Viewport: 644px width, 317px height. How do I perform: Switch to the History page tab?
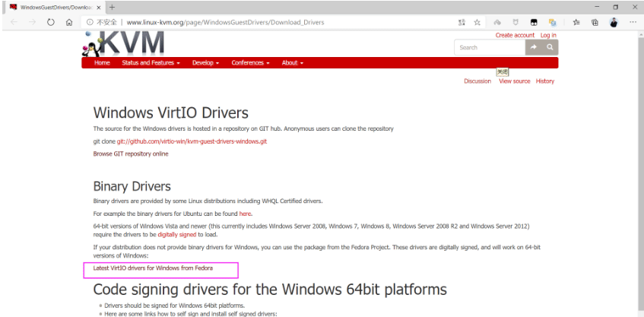[544, 81]
